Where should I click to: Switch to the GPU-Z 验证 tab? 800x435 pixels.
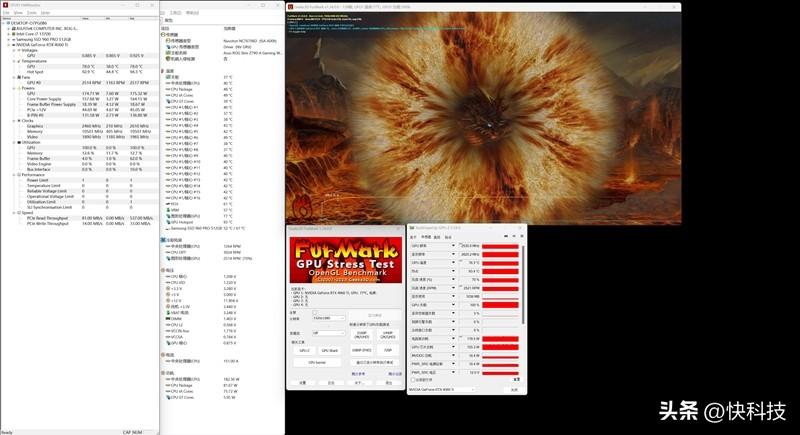[448, 237]
